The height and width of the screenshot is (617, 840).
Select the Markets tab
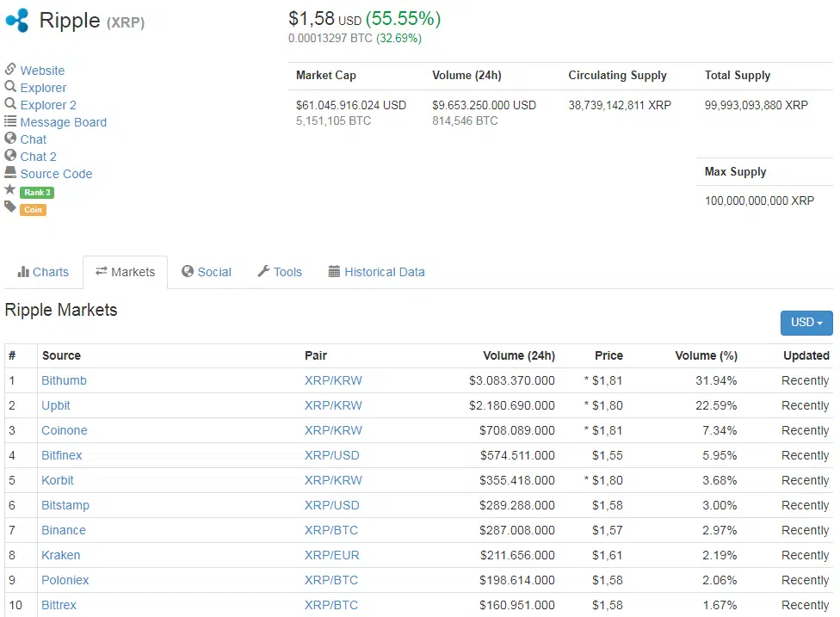point(126,272)
